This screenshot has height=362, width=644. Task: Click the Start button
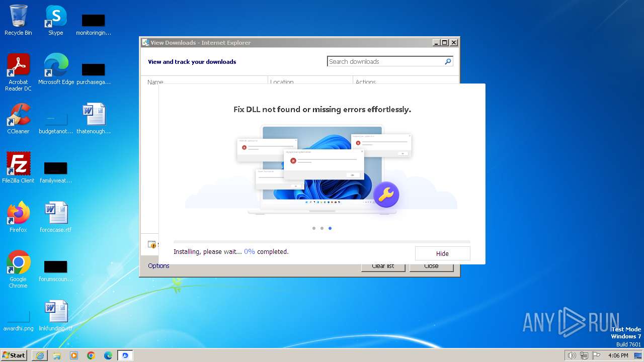coord(14,355)
